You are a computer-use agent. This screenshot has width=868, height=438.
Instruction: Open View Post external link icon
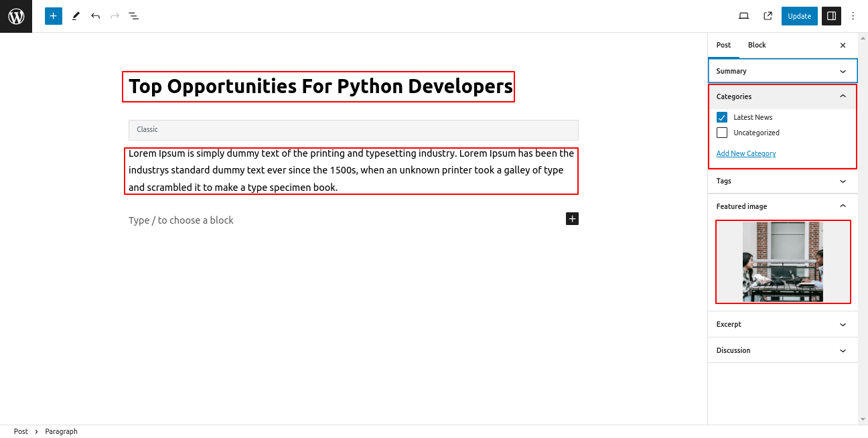click(x=768, y=16)
